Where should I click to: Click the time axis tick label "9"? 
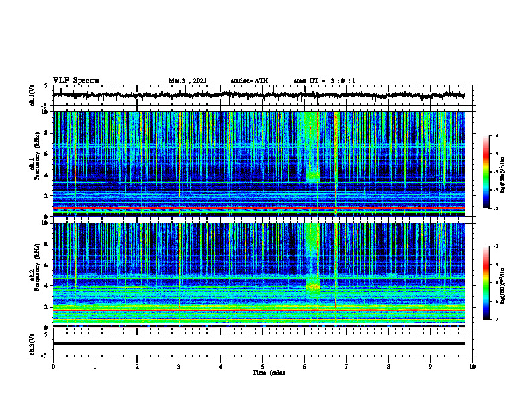[430, 367]
